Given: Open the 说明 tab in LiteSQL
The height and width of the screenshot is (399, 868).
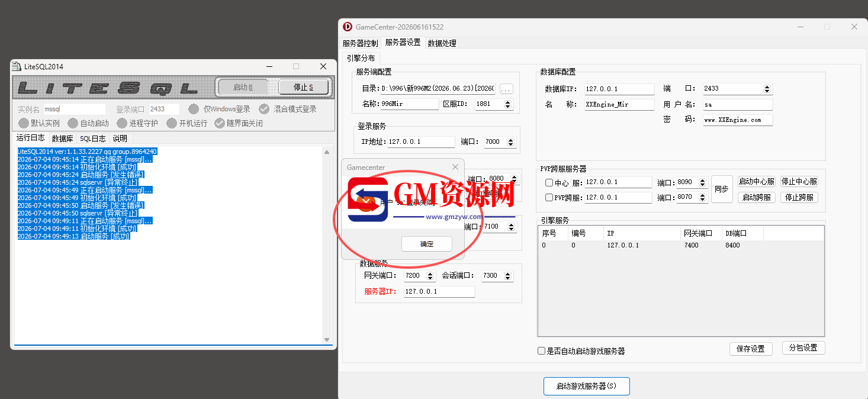Looking at the screenshot, I should (x=120, y=139).
